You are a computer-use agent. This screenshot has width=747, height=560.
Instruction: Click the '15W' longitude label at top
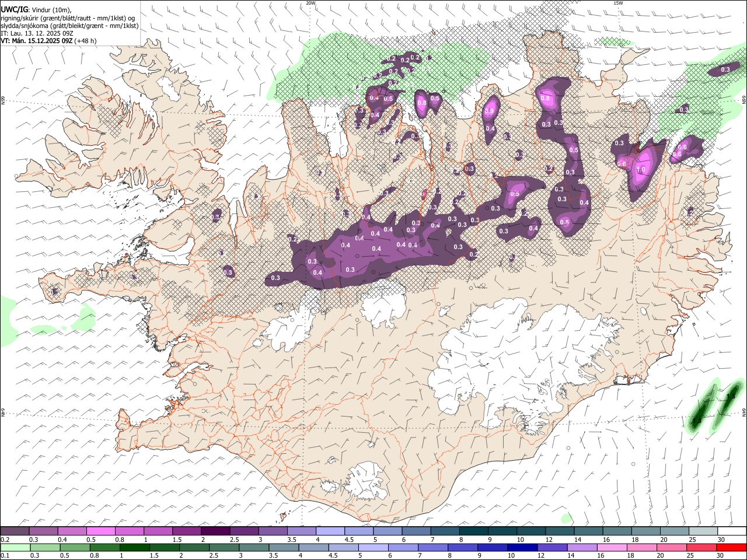(x=618, y=3)
